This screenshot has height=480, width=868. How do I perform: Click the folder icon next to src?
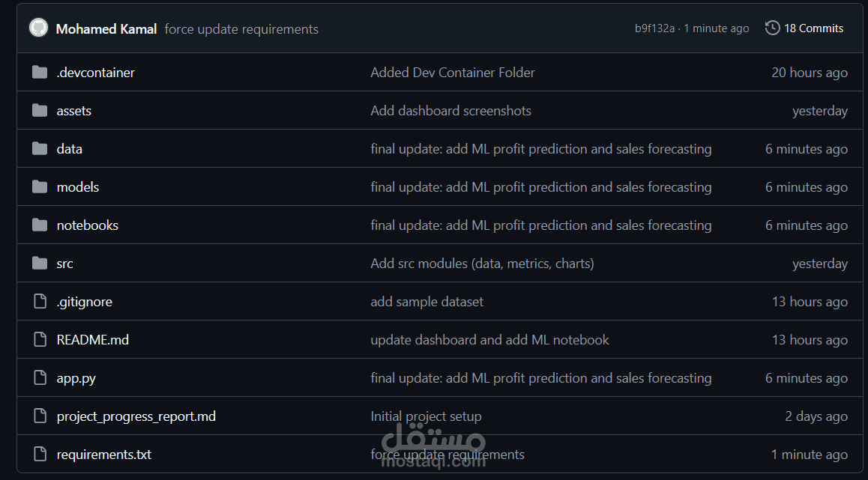(40, 264)
